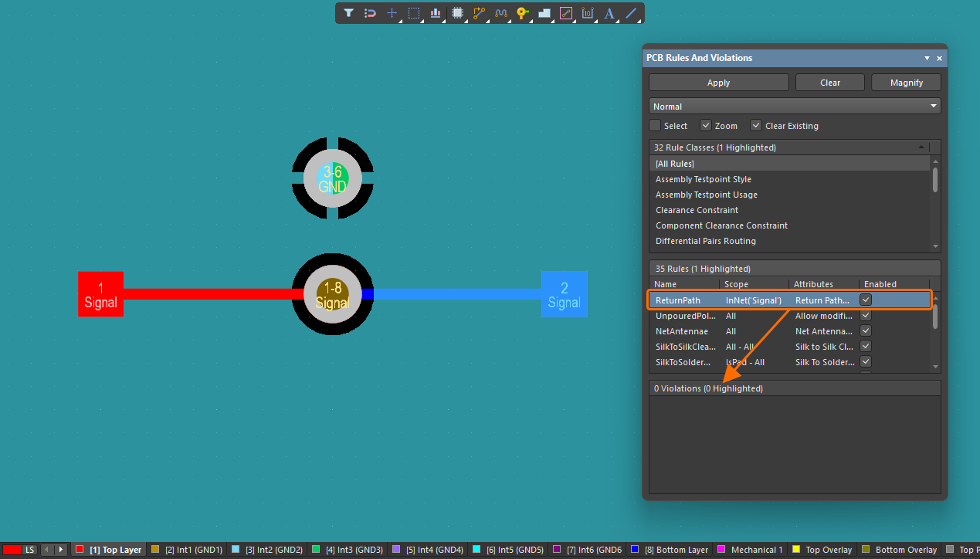980x559 pixels.
Task: Select the place text string tool
Action: [x=609, y=13]
